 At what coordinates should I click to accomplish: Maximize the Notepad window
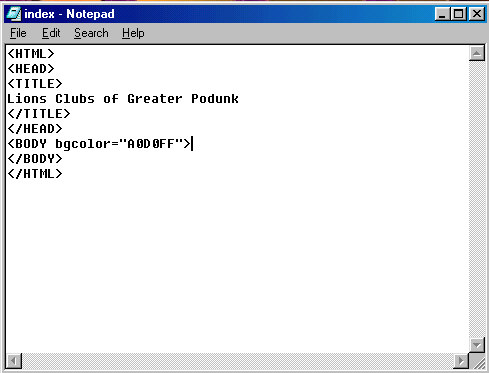coord(459,14)
